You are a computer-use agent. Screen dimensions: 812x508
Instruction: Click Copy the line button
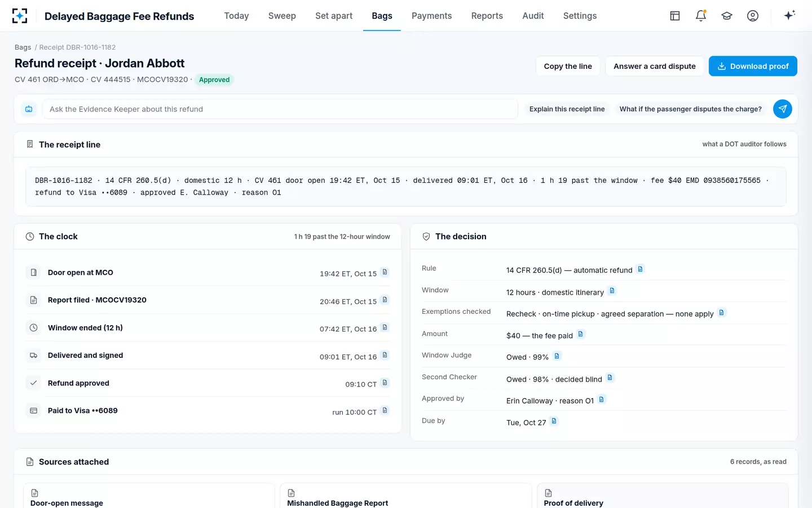(568, 66)
